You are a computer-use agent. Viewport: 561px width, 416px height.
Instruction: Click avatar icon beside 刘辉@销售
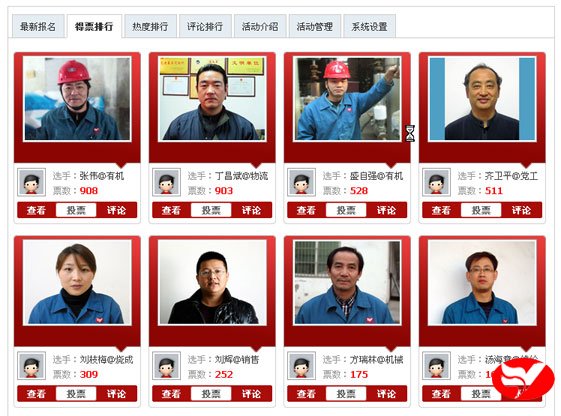[166, 366]
